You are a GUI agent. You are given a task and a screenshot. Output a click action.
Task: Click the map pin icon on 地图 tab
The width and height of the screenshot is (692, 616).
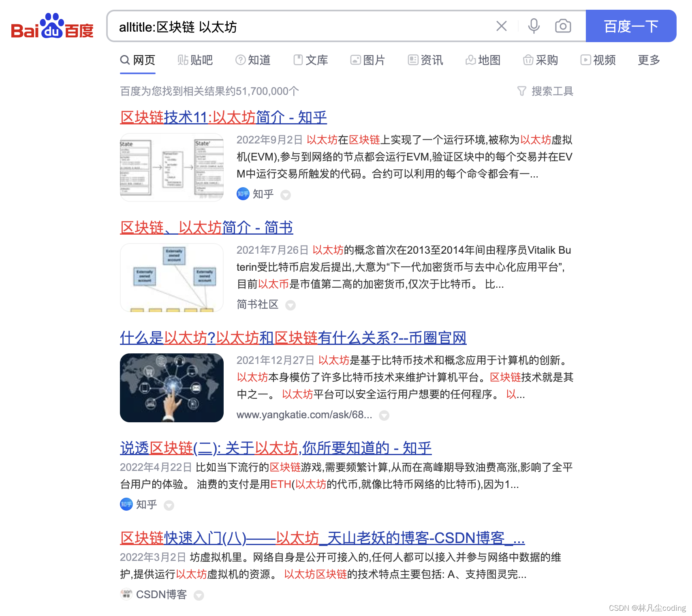click(x=470, y=60)
